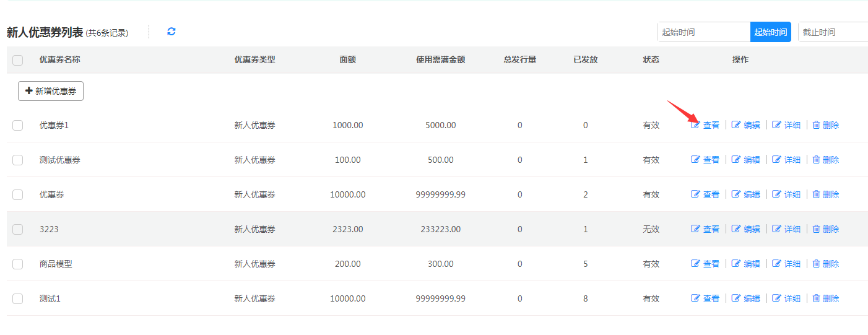Click the 面额 column header
This screenshot has width=868, height=335.
pos(348,60)
